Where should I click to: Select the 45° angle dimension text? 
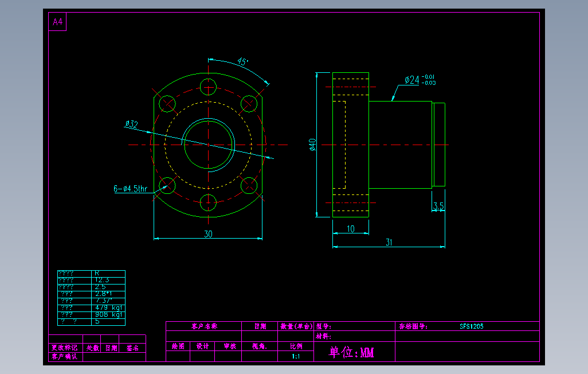242,61
